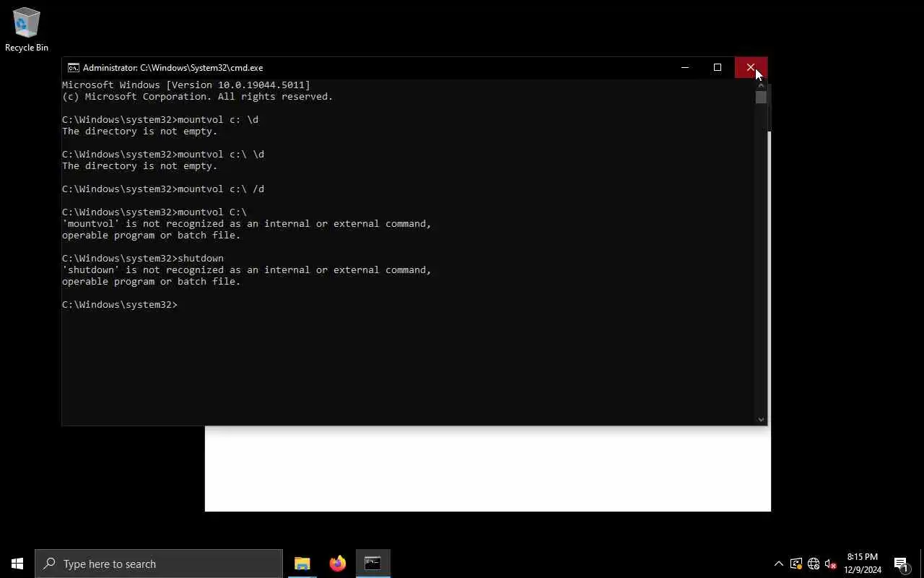This screenshot has height=578, width=924.
Task: Click the 'mountvol C:\' command line
Action: [x=154, y=212]
